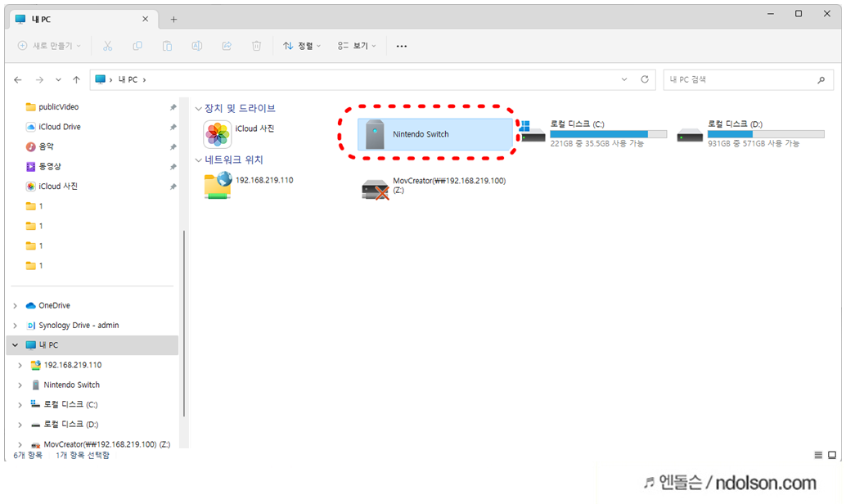Viewport: 846px width, 504px height.
Task: Open the 보기 view dropdown
Action: coord(357,46)
